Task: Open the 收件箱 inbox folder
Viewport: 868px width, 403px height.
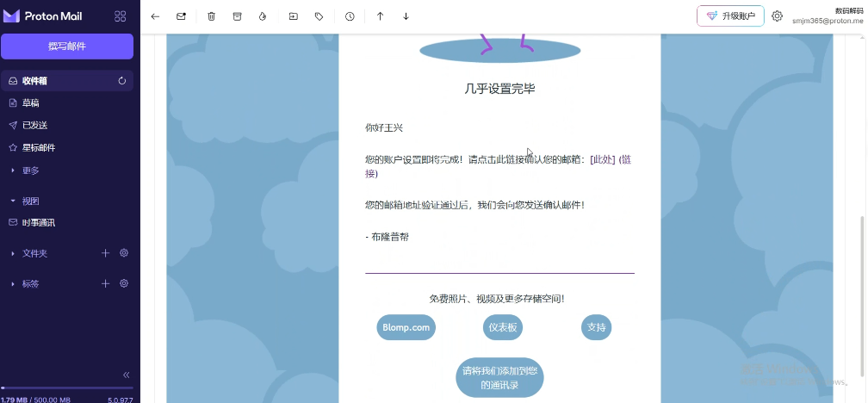Action: click(67, 81)
